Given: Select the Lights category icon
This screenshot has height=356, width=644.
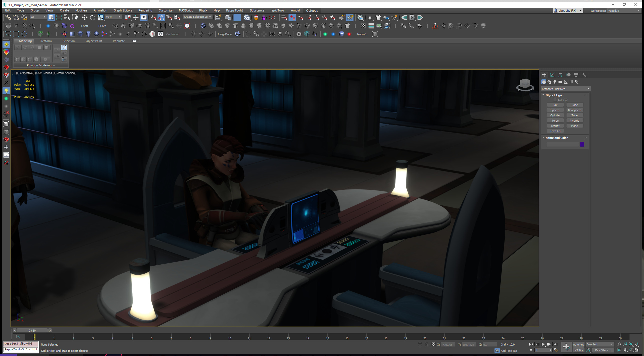Looking at the screenshot, I should [x=555, y=82].
